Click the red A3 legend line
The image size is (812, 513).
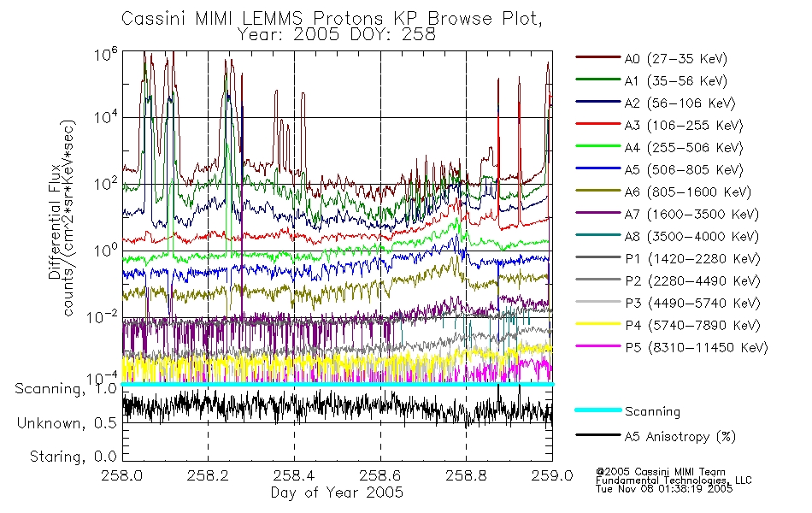598,124
